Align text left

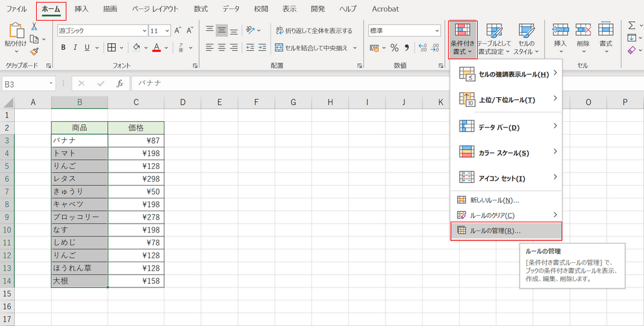(210, 48)
